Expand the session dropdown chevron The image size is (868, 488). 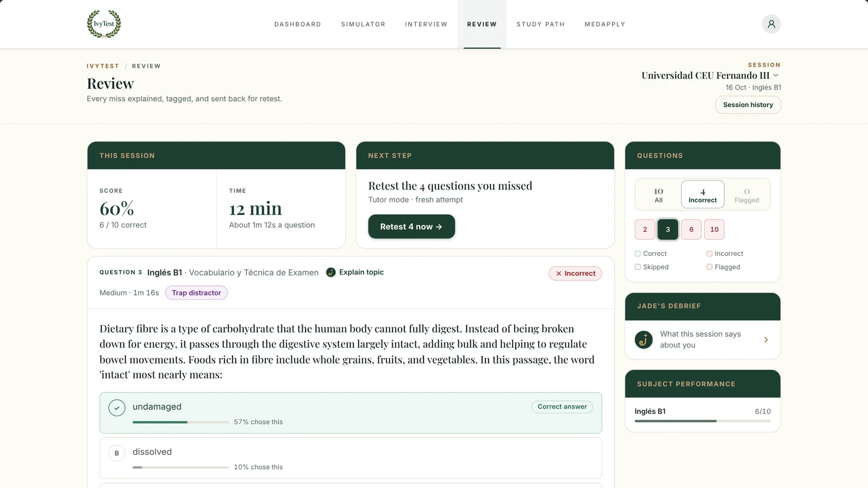[776, 75]
